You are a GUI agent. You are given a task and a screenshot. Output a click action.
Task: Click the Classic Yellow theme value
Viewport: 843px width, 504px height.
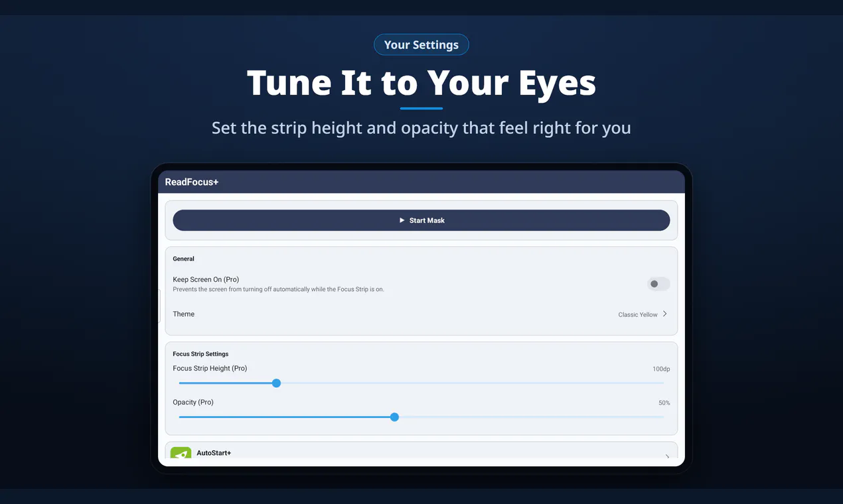coord(638,315)
